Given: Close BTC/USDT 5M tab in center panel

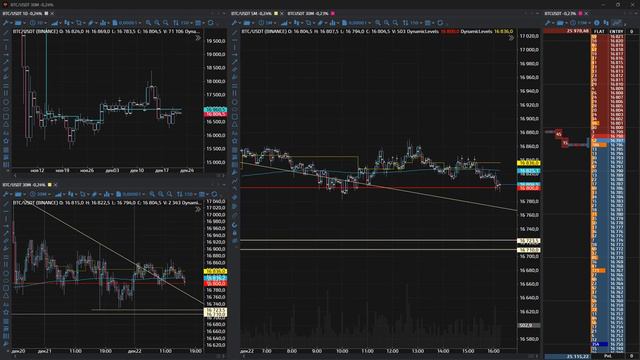Looking at the screenshot, I should click(x=282, y=13).
